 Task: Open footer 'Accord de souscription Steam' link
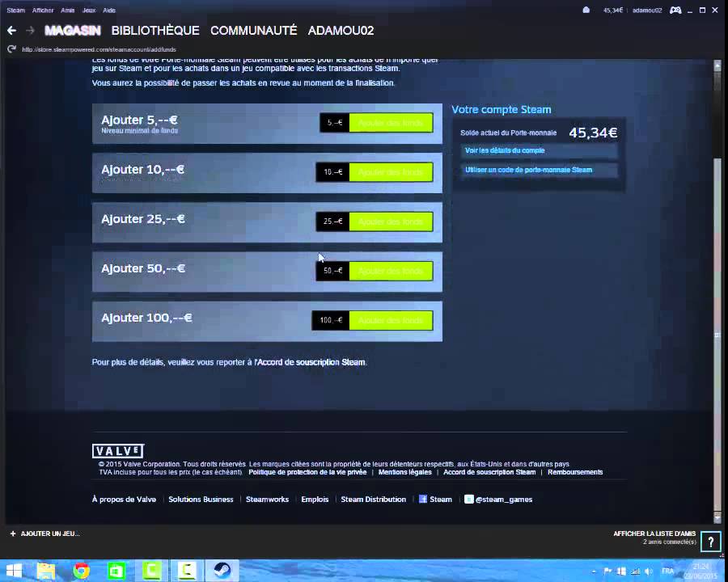point(489,472)
